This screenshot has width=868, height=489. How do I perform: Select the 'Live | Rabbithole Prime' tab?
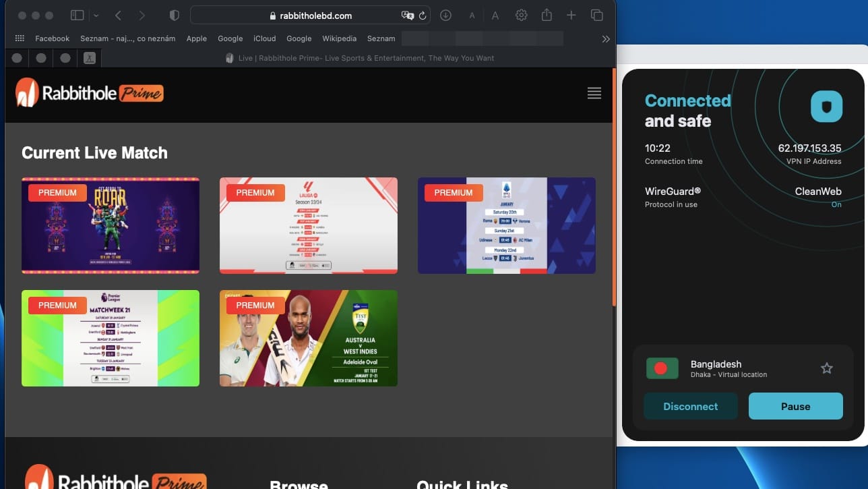(x=360, y=58)
